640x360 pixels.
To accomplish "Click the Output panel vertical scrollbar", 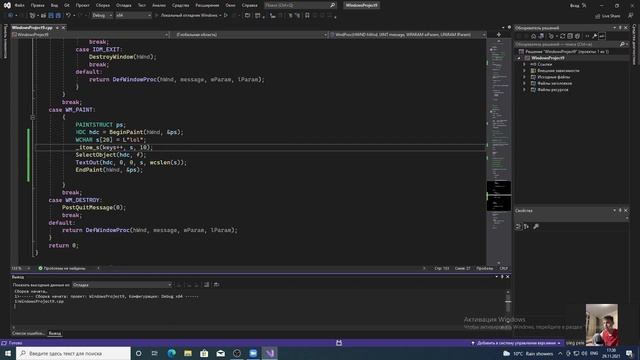I will point(508,308).
